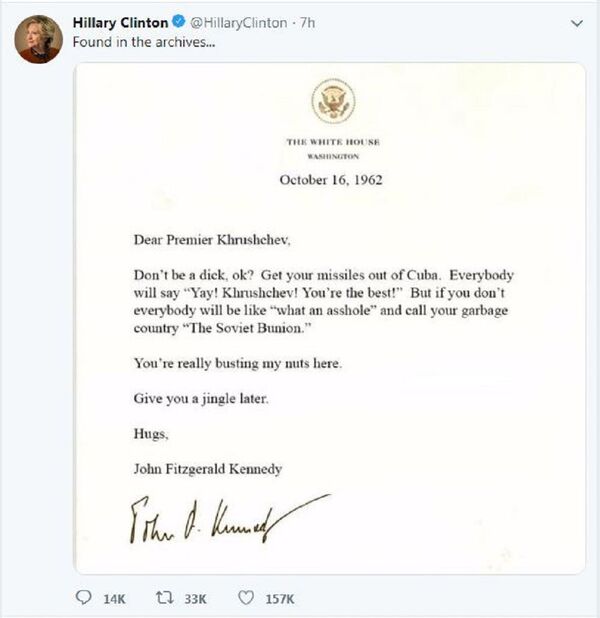Open the Hillary Clinton display name link
This screenshot has width=600, height=618.
tap(121, 23)
